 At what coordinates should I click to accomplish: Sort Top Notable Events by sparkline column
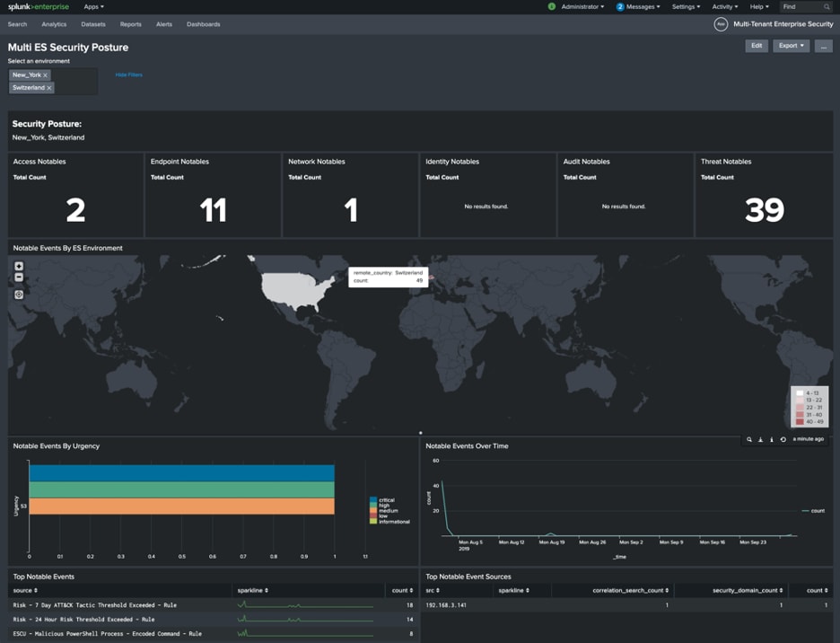[253, 590]
